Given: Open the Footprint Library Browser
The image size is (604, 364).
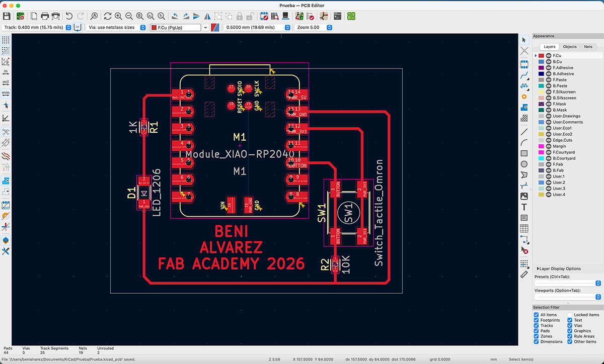Looking at the screenshot, I should (274, 16).
